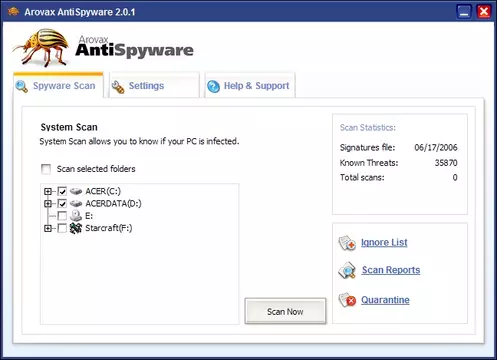Click the Scan Statistics heading
This screenshot has height=360, width=497.
point(368,128)
